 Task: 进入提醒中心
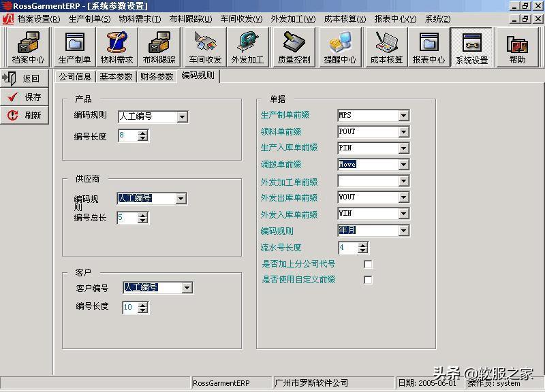tap(339, 46)
